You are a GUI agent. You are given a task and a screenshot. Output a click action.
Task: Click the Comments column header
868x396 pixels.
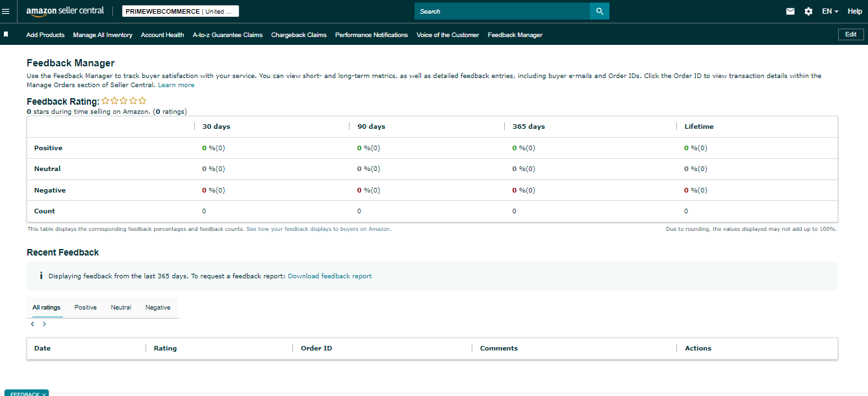[499, 349]
